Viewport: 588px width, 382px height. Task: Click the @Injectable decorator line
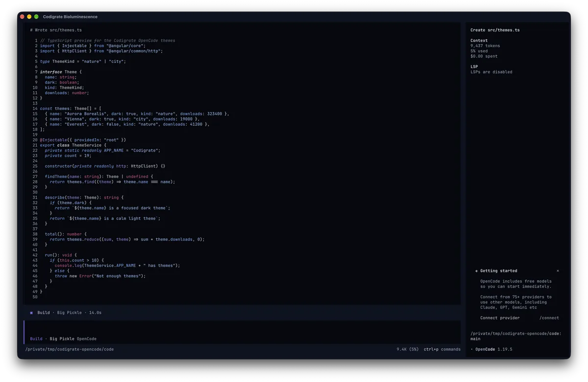pos(83,140)
